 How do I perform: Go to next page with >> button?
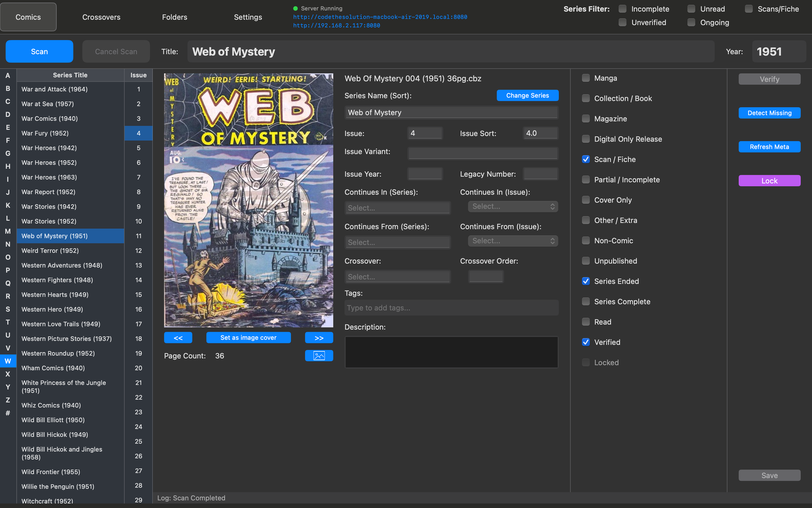point(319,338)
